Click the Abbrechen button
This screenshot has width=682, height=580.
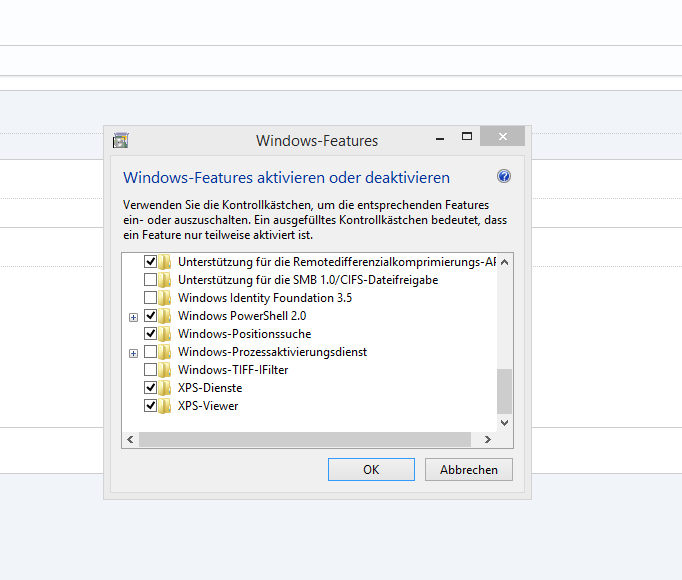[x=468, y=469]
